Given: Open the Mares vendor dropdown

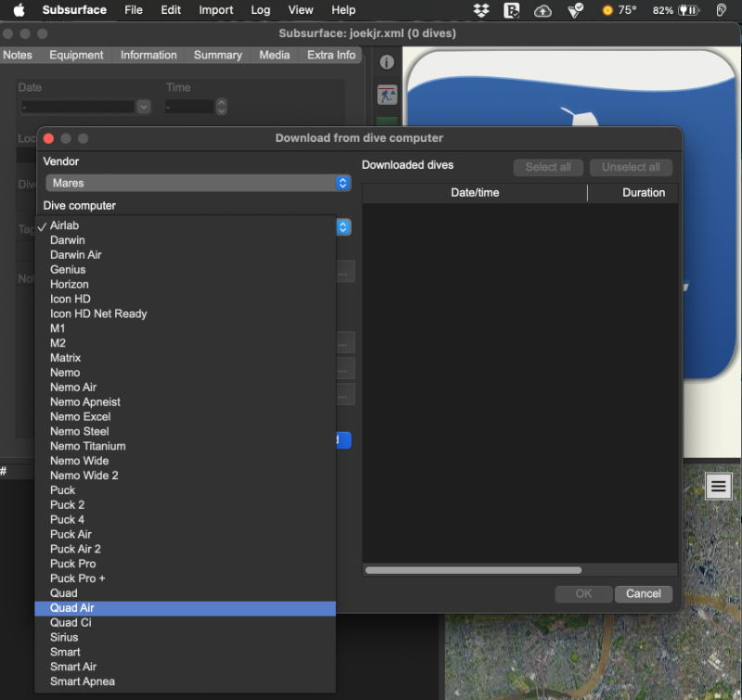Looking at the screenshot, I should coord(198,183).
